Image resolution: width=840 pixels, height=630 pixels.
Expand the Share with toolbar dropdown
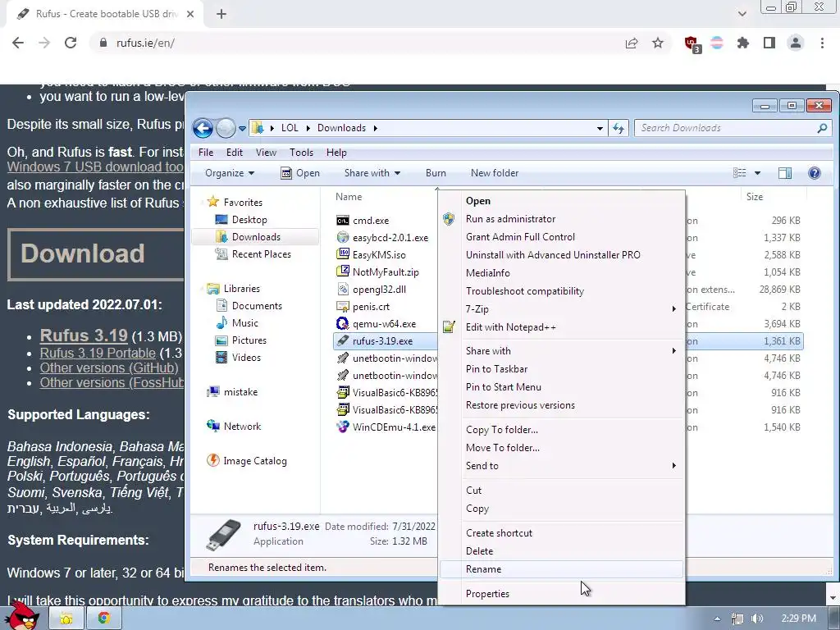click(x=372, y=173)
